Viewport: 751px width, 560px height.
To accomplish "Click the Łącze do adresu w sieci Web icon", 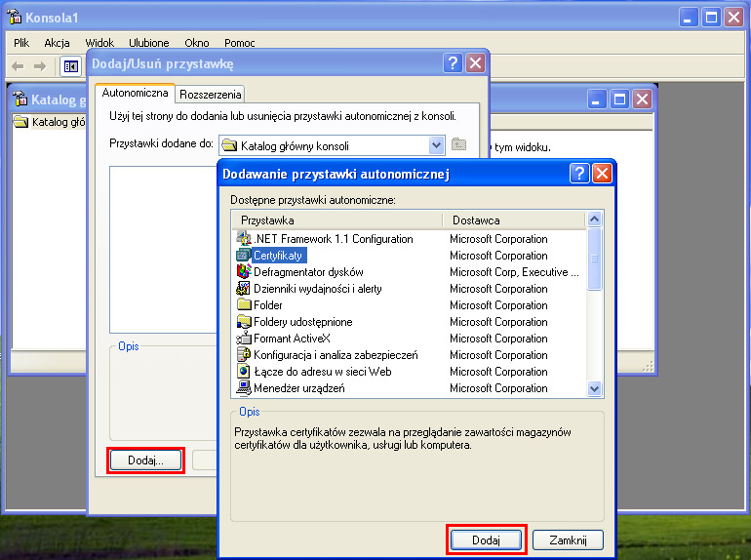I will click(243, 371).
